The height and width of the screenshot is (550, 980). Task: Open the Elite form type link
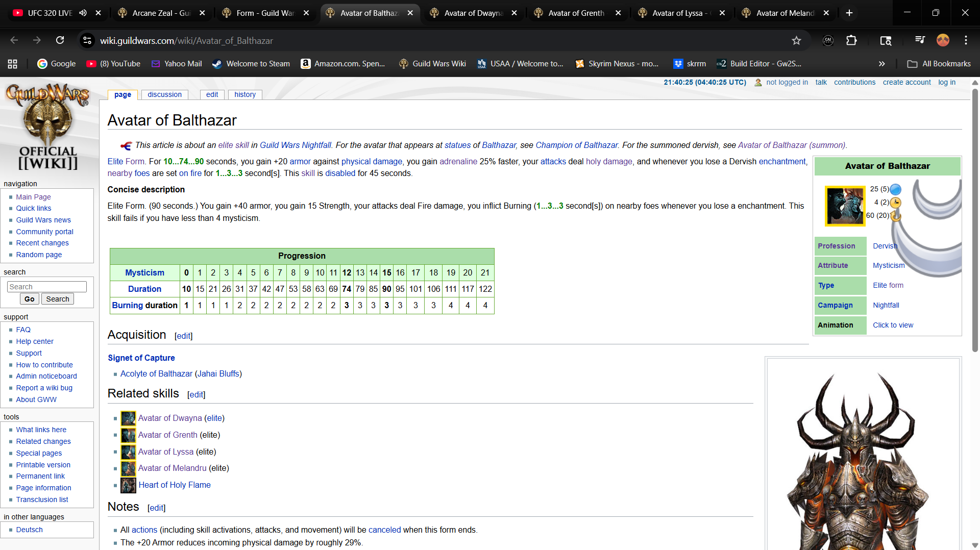[888, 285]
